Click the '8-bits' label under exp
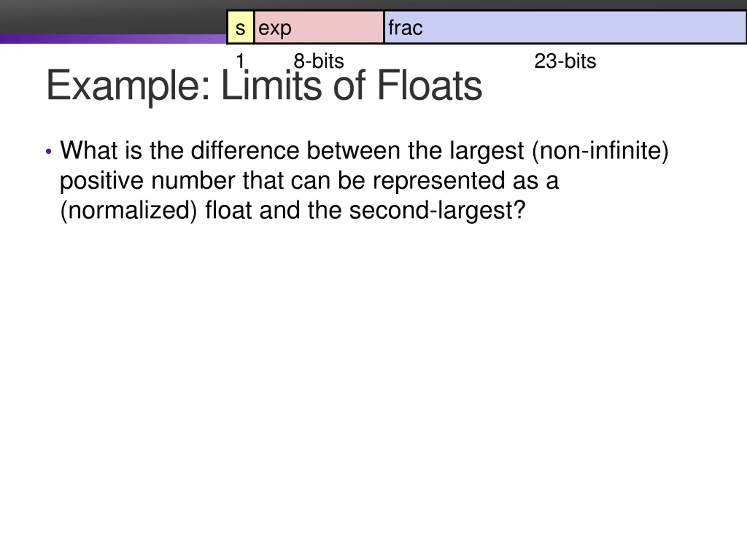747x560 pixels. (x=318, y=61)
